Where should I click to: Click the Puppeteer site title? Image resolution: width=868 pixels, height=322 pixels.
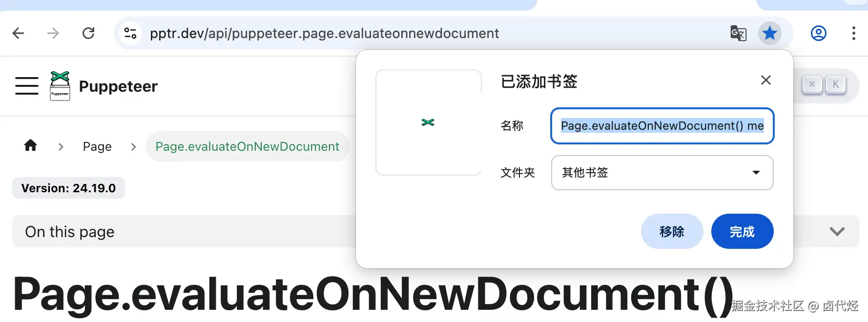118,86
